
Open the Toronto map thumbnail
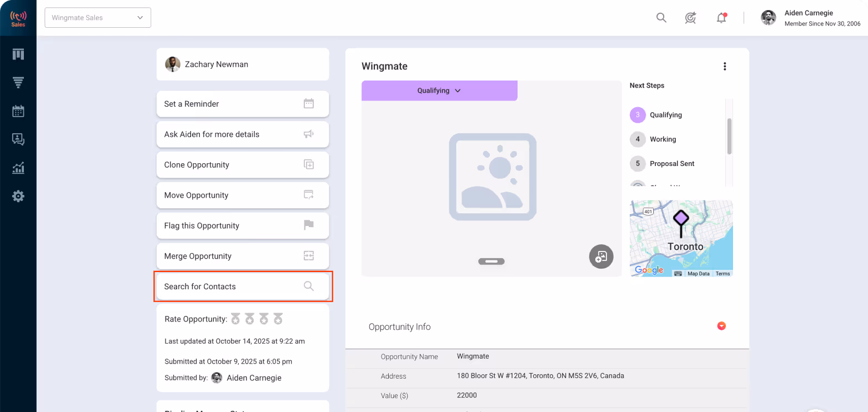click(681, 239)
